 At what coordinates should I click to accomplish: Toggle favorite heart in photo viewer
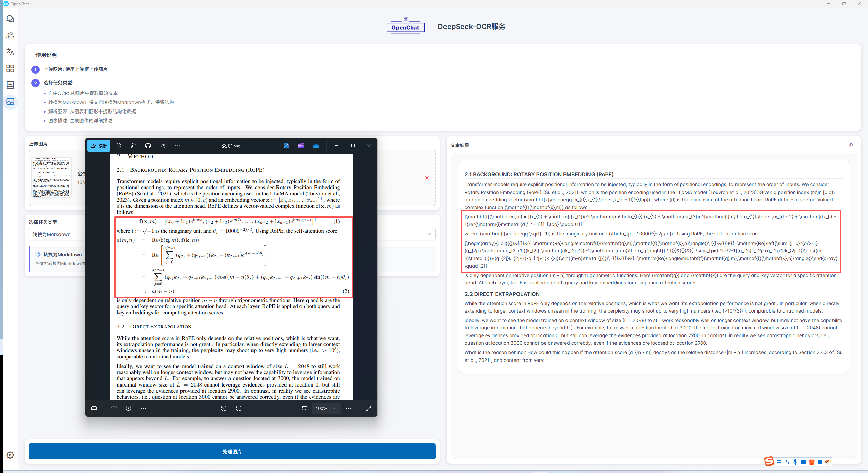tap(114, 408)
